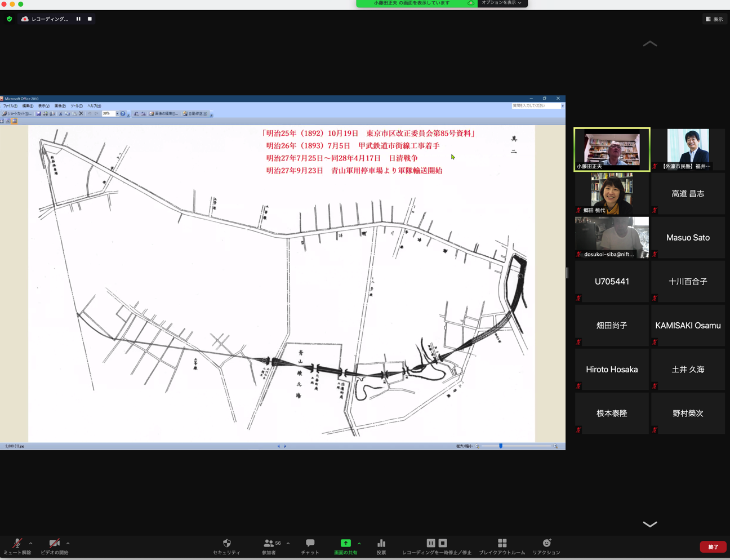730x560 pixels.
Task: Pause recording next to レコーディング indicator
Action: point(78,19)
